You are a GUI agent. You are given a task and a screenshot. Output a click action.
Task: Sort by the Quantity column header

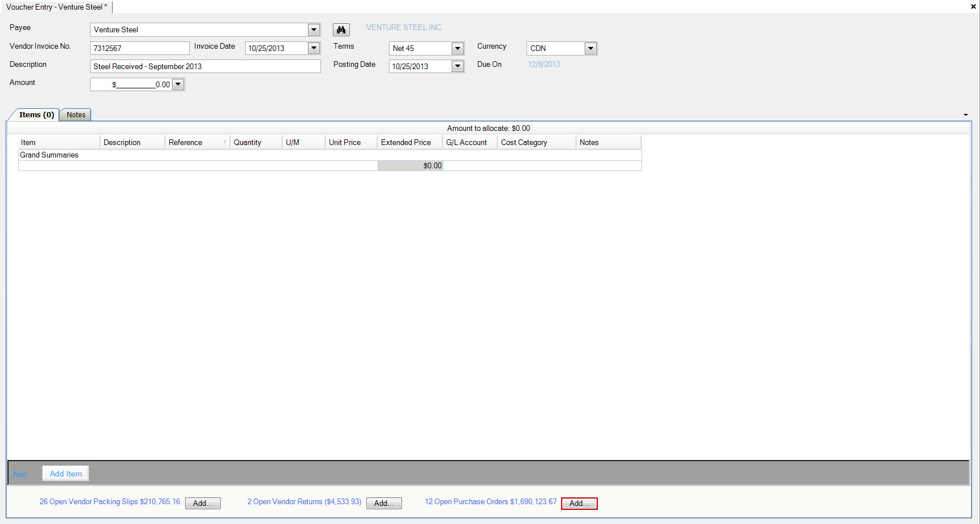(256, 142)
